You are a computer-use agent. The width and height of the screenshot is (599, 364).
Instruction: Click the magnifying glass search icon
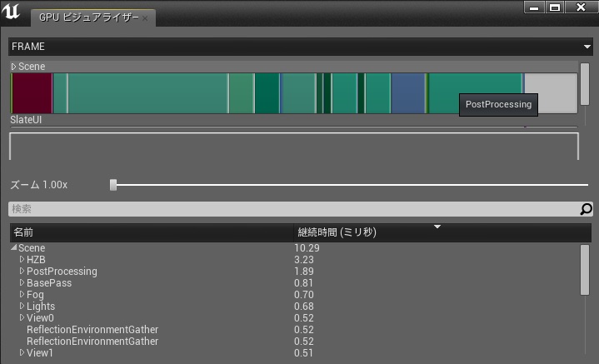586,209
